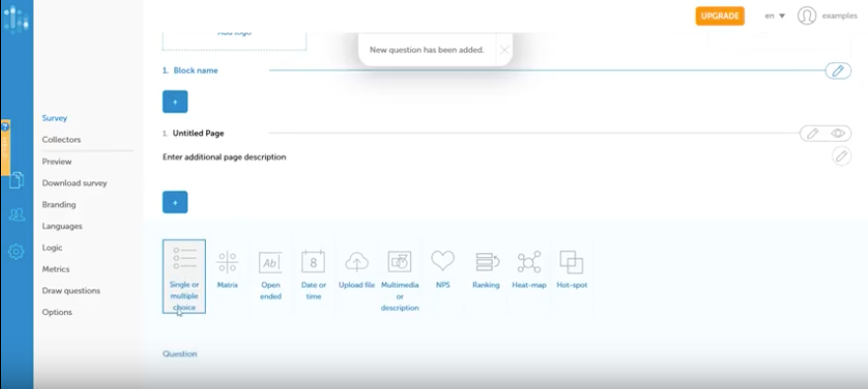The width and height of the screenshot is (868, 389).
Task: Open the Options menu item
Action: click(x=57, y=312)
